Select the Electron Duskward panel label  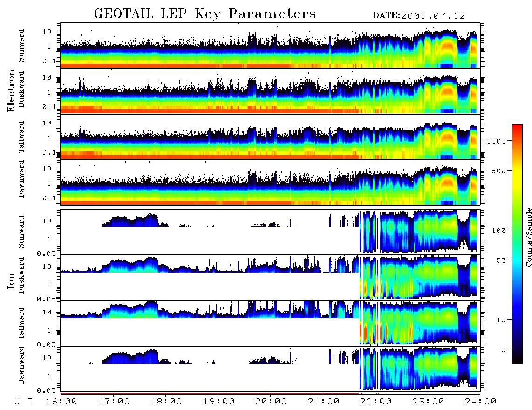21,89
